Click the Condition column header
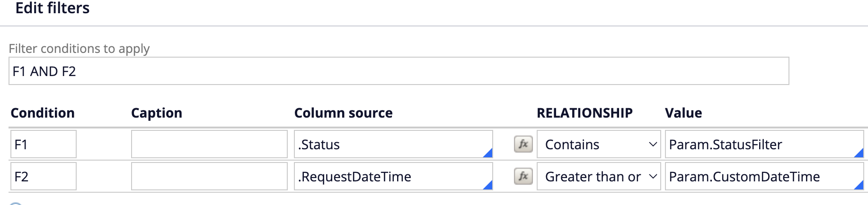This screenshot has height=205, width=868. [x=43, y=113]
